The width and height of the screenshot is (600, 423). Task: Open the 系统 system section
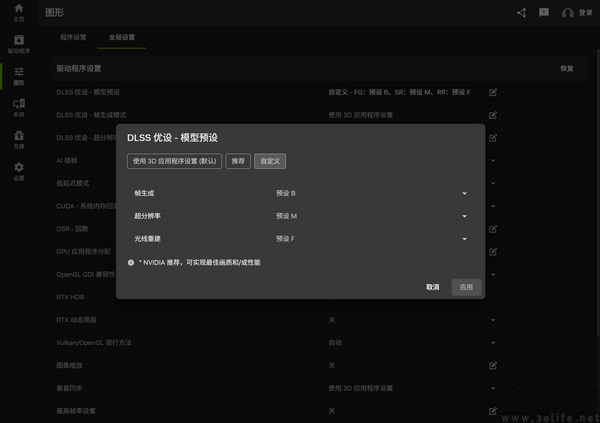(19, 108)
